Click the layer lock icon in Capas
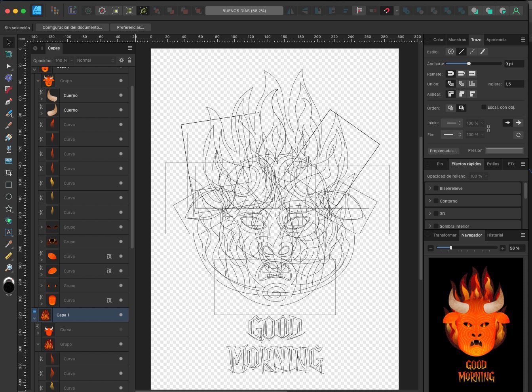 129,60
